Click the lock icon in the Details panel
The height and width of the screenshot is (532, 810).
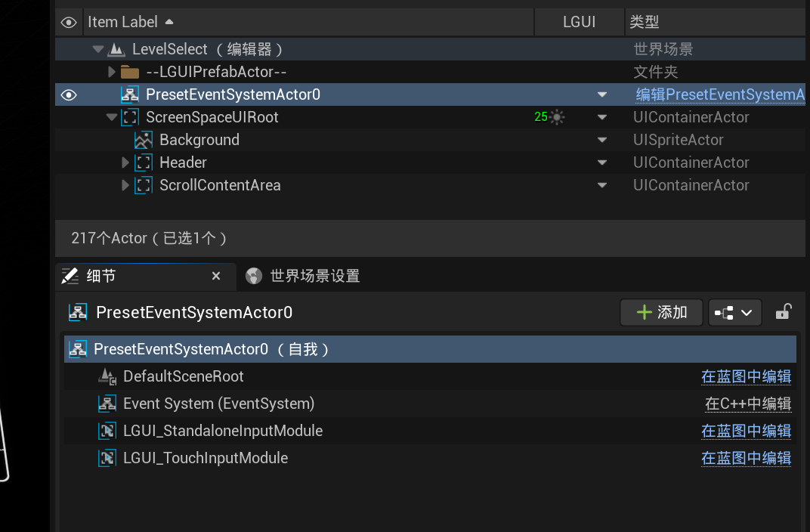784,312
